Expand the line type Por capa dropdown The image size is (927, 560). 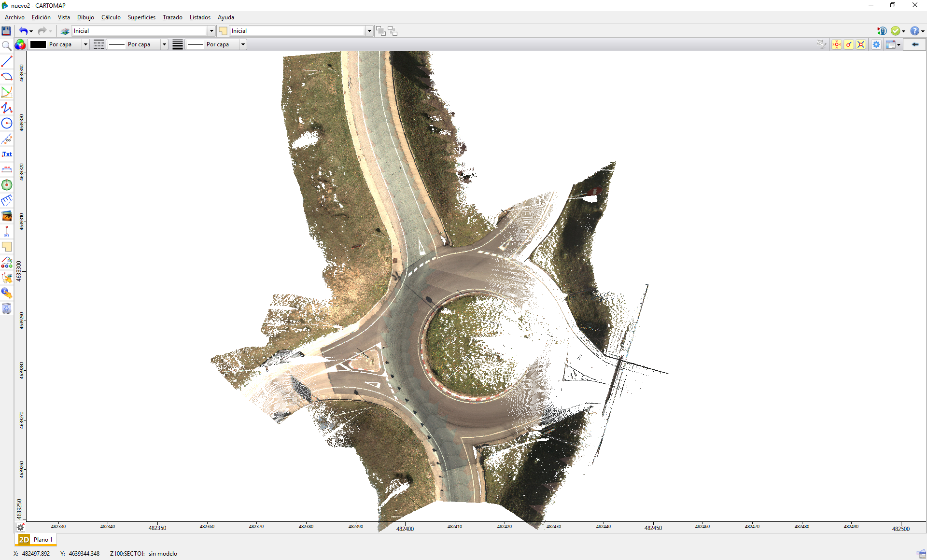point(164,44)
